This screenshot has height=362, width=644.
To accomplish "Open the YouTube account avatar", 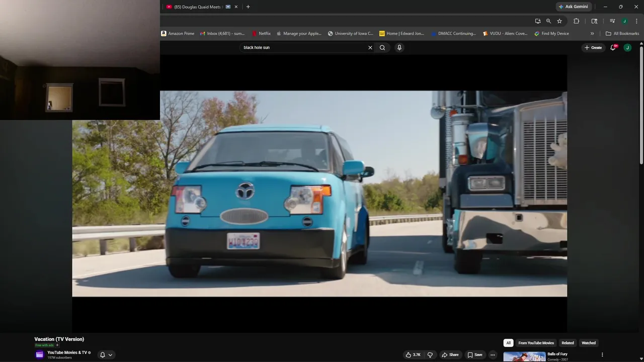I will 627,47.
